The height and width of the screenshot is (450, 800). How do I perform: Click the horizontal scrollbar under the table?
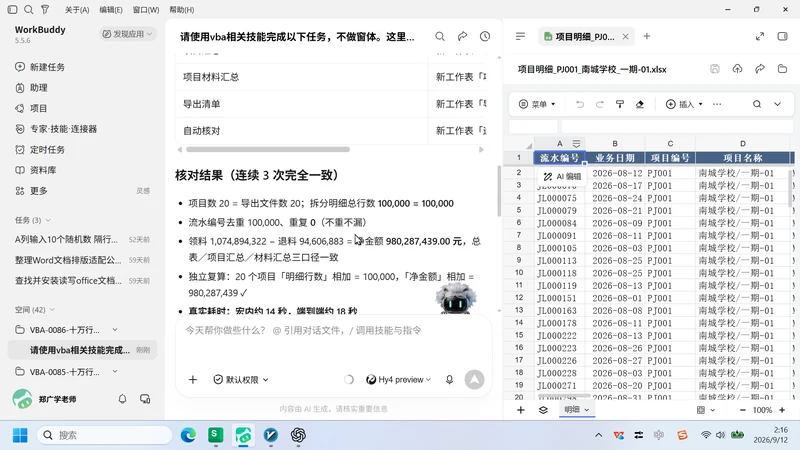click(268, 149)
